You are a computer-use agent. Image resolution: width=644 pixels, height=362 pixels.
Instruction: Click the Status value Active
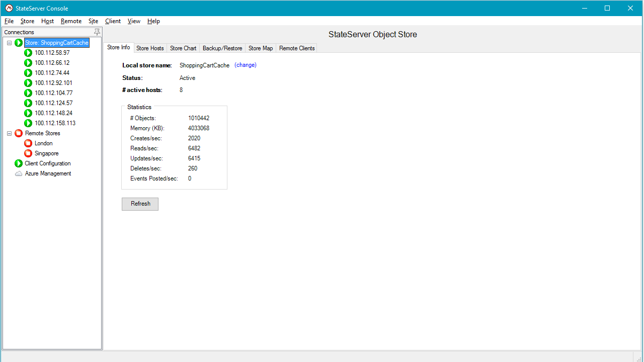[x=187, y=78]
